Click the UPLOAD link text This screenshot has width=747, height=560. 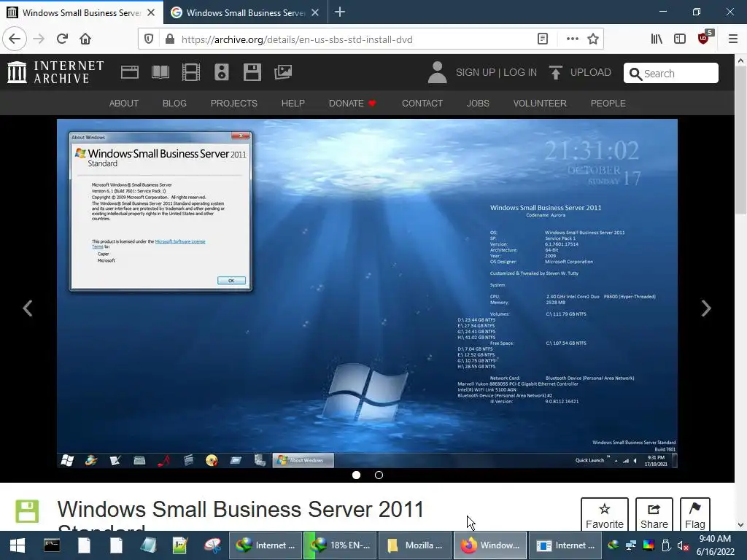(x=591, y=72)
